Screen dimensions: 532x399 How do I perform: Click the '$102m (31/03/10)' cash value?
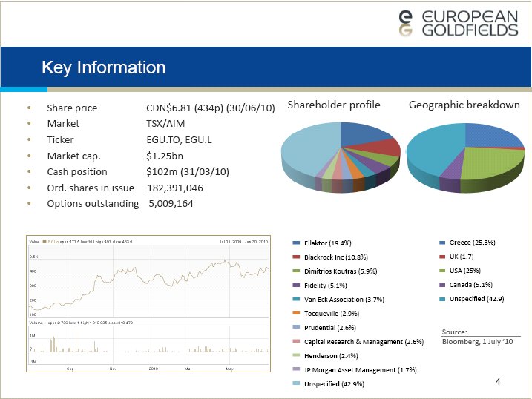coord(188,171)
